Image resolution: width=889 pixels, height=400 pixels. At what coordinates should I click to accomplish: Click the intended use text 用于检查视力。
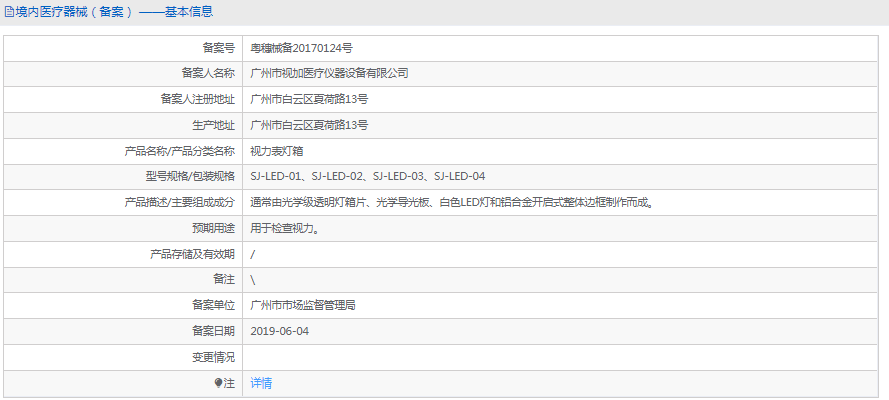(x=287, y=228)
